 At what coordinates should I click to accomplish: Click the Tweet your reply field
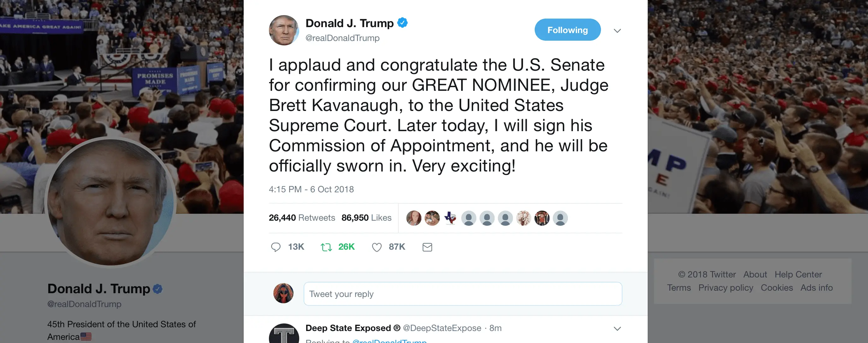462,294
